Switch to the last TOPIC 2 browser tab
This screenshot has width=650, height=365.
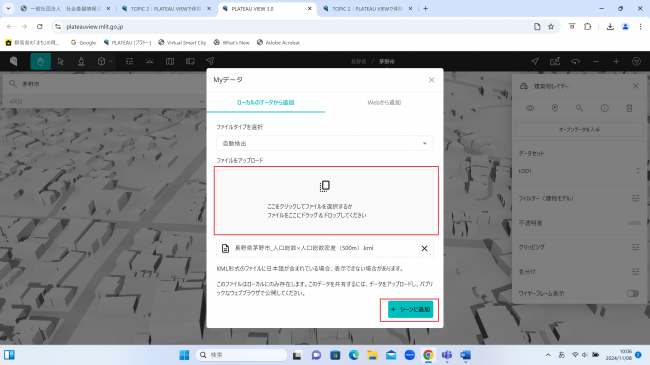click(x=367, y=8)
